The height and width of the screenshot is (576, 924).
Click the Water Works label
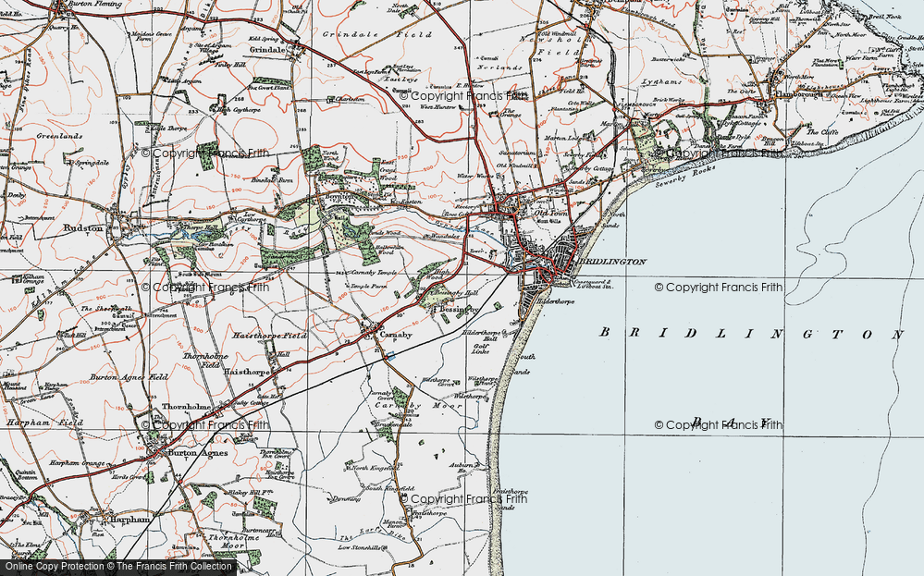point(474,176)
